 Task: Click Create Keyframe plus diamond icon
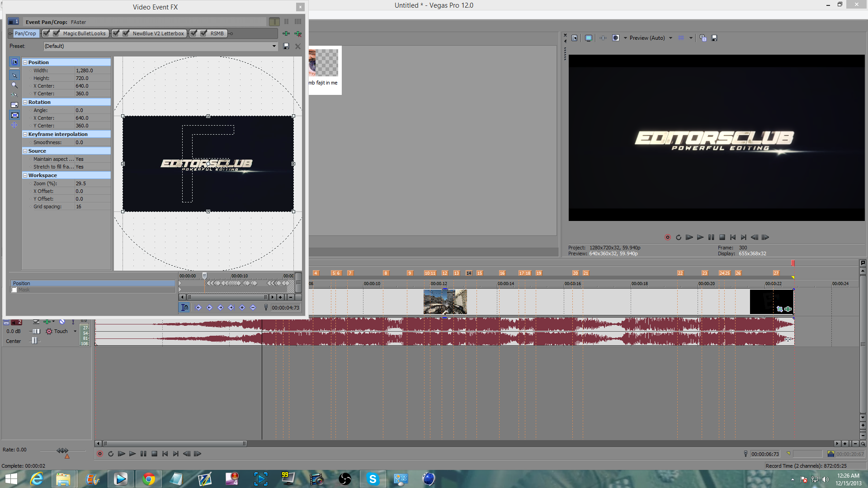point(242,308)
